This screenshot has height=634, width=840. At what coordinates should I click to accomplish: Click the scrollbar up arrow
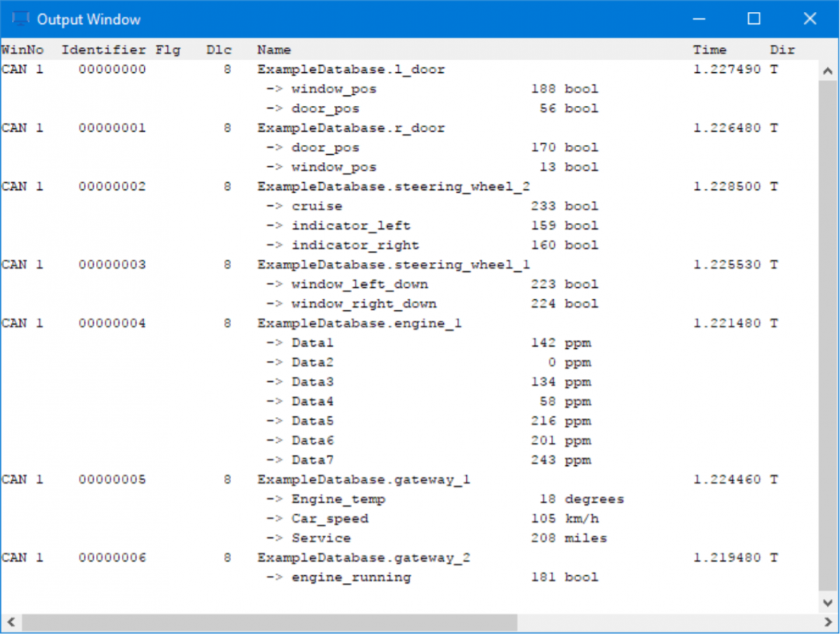(x=828, y=70)
